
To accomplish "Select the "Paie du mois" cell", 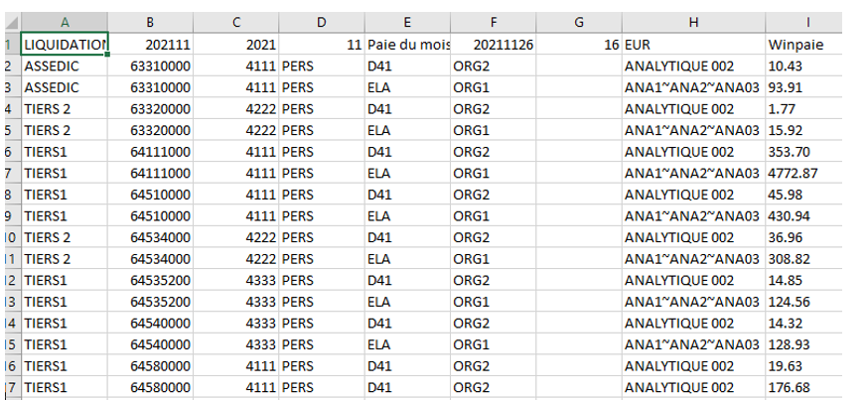I will (x=404, y=44).
